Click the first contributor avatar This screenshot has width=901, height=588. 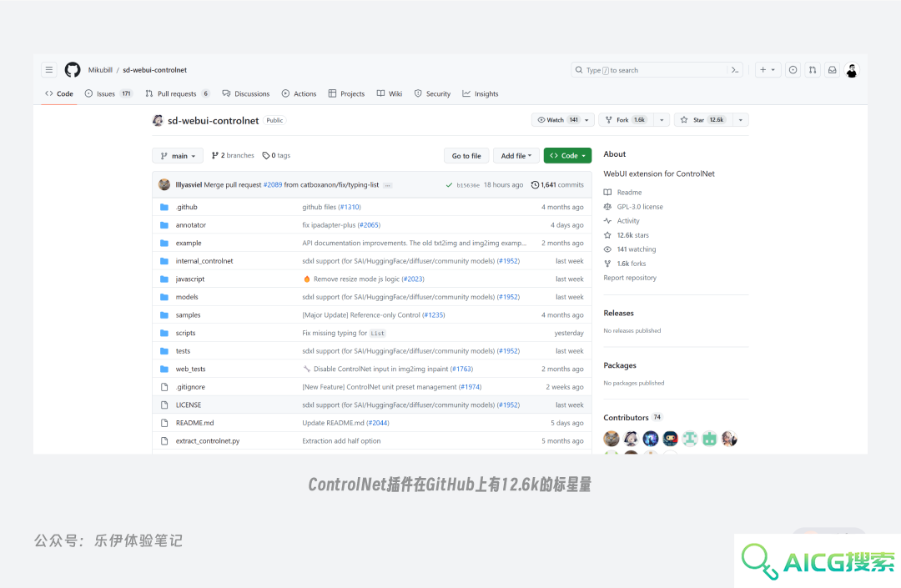(x=612, y=439)
